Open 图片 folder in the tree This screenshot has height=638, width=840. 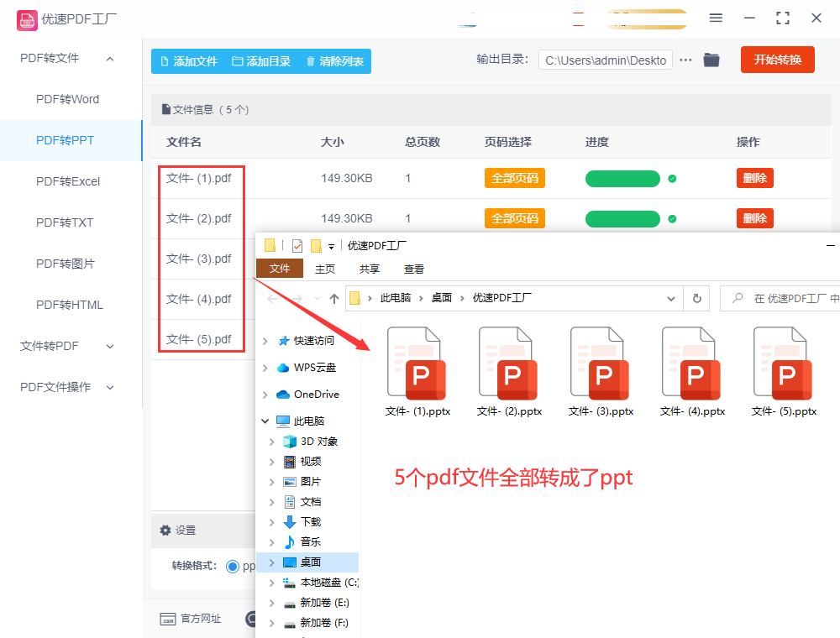pos(310,482)
